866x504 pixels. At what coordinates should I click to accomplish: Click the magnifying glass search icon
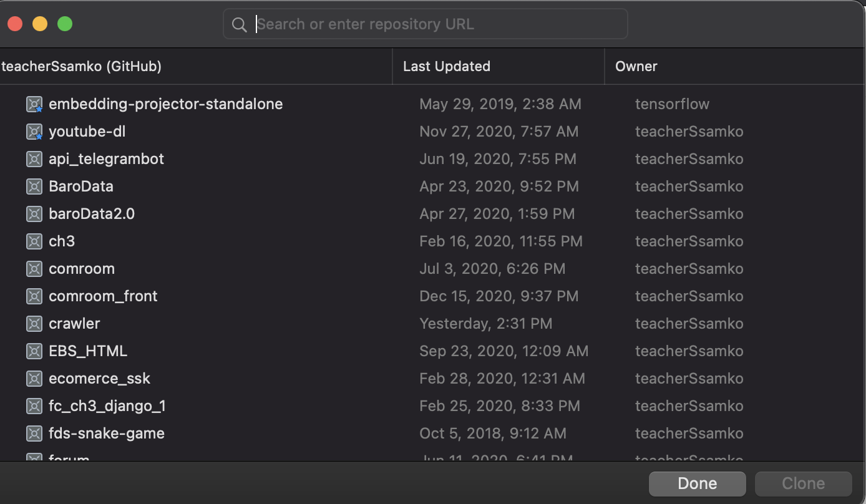240,24
